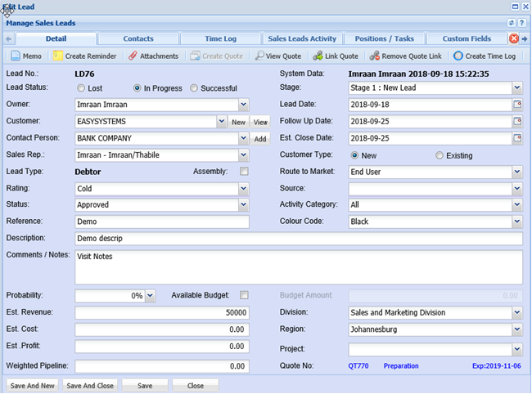Enable the Available Budget checkbox
The width and height of the screenshot is (532, 394).
point(244,295)
